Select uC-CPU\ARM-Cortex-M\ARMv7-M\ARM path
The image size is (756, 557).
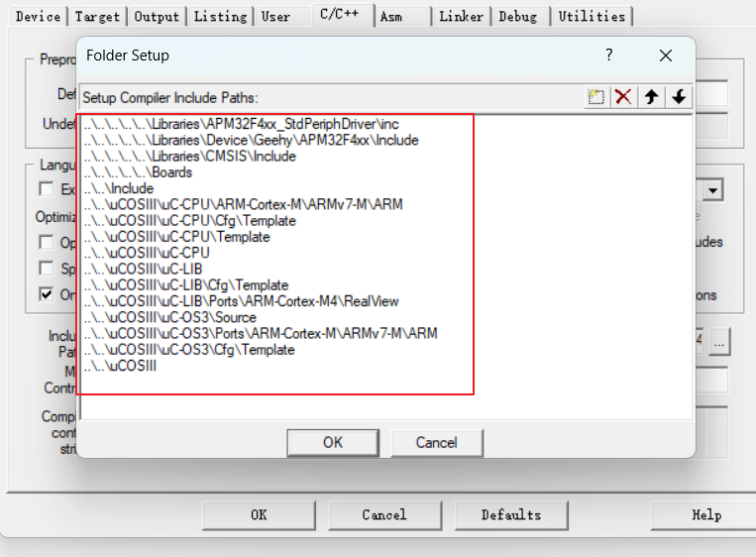click(243, 204)
